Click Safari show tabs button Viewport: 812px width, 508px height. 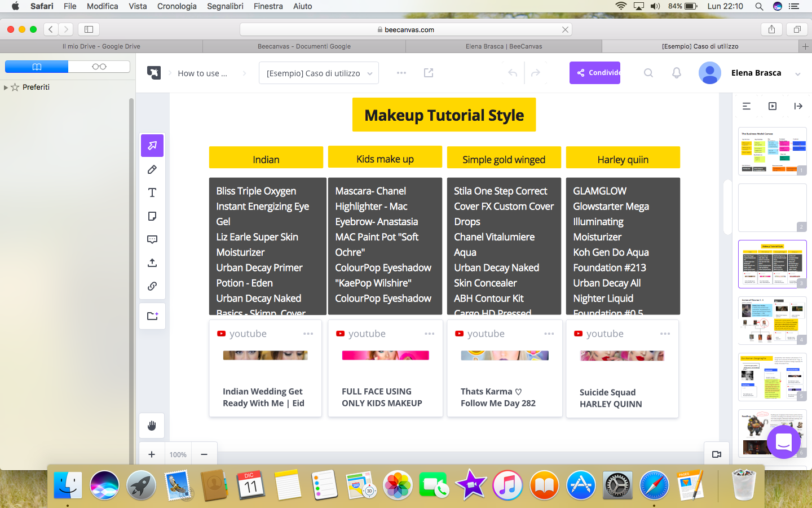pyautogui.click(x=797, y=29)
